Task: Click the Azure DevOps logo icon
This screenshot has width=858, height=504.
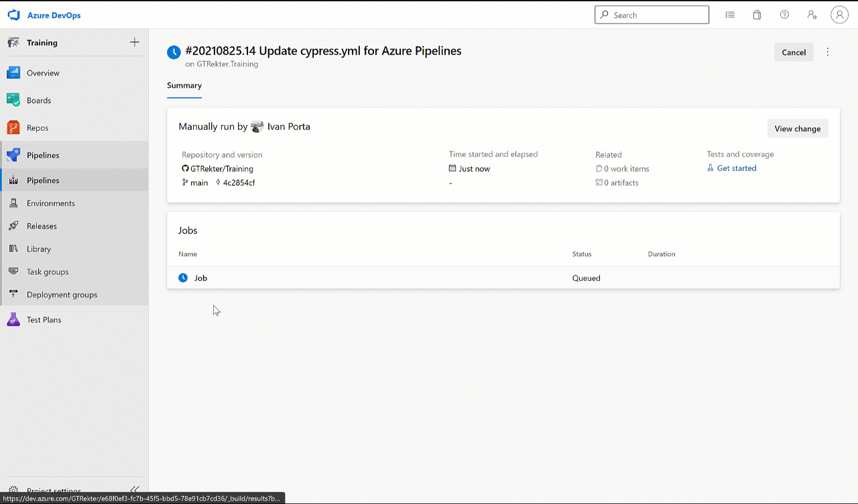Action: 14,15
